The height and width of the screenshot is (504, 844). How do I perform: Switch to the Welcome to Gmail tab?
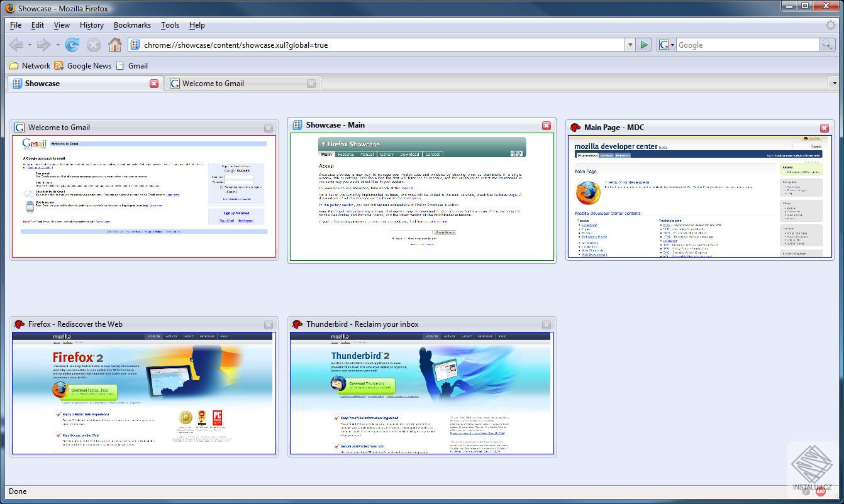click(242, 83)
